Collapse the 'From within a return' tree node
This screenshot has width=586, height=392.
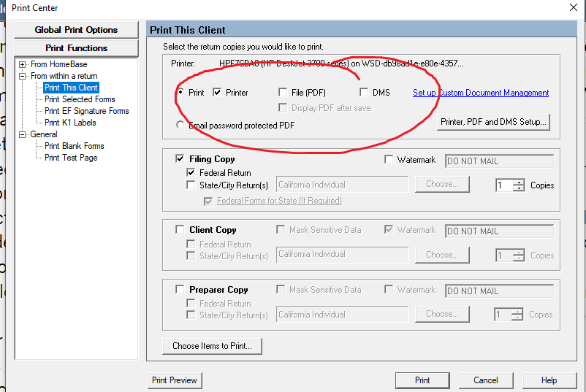point(23,76)
